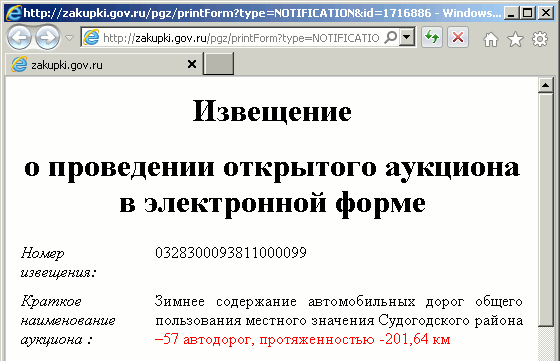Close the zakupki.gov.ru tab
The image size is (560, 361).
coord(192,64)
